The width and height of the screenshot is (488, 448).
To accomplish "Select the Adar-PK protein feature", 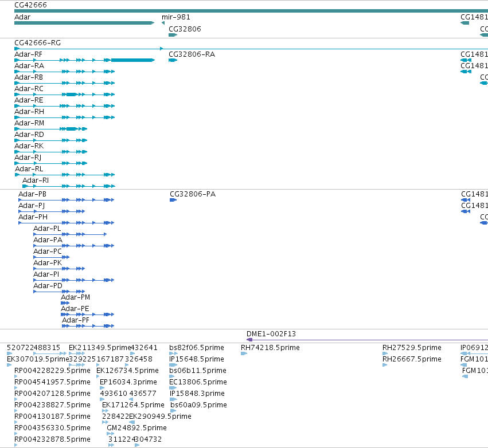I will click(x=59, y=269).
